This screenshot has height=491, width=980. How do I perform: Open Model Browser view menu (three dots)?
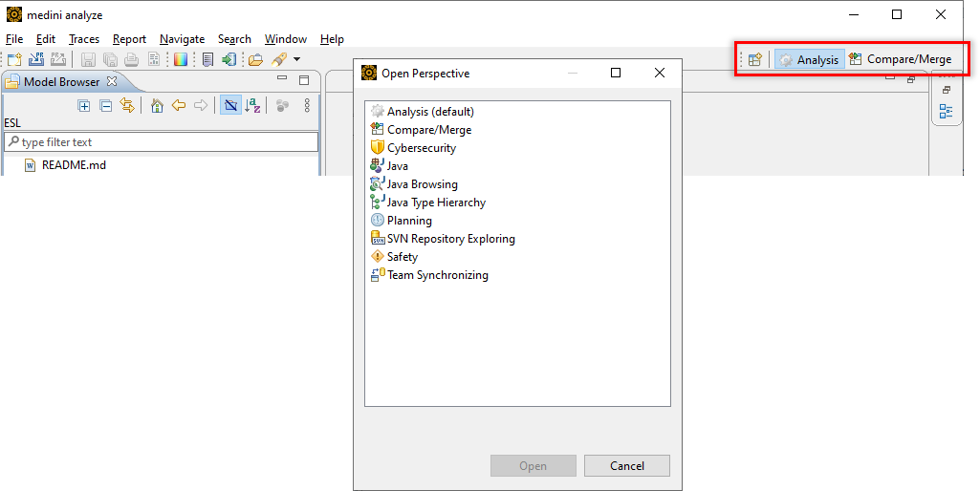click(x=307, y=106)
